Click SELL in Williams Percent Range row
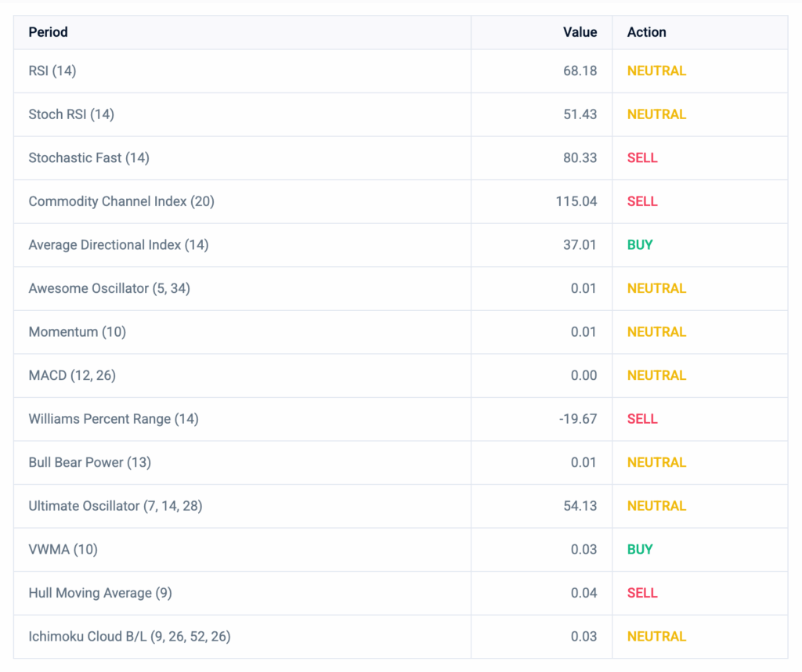 point(642,418)
